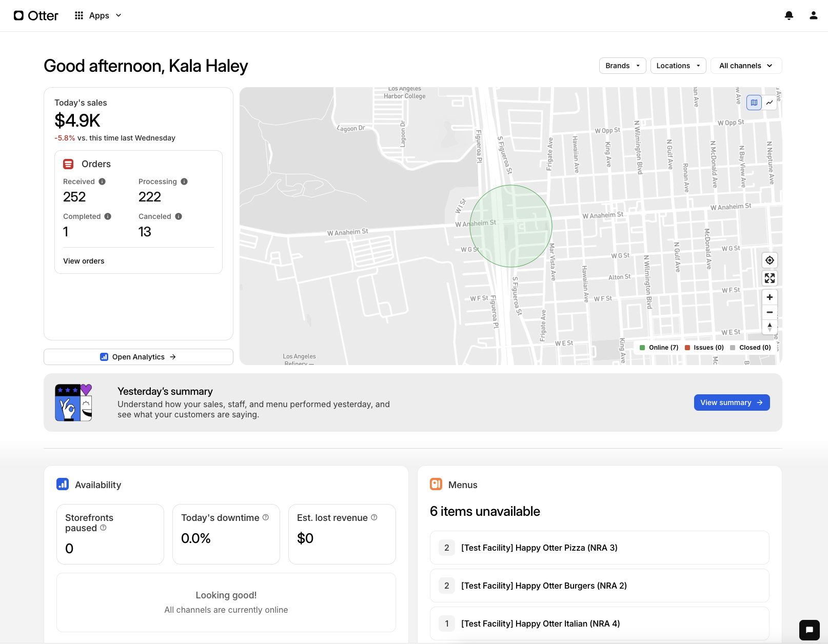
Task: Click the map zoom in button
Action: (x=770, y=297)
